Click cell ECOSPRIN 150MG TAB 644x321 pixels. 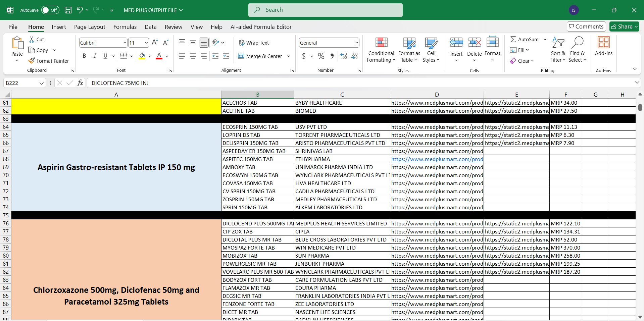258,127
